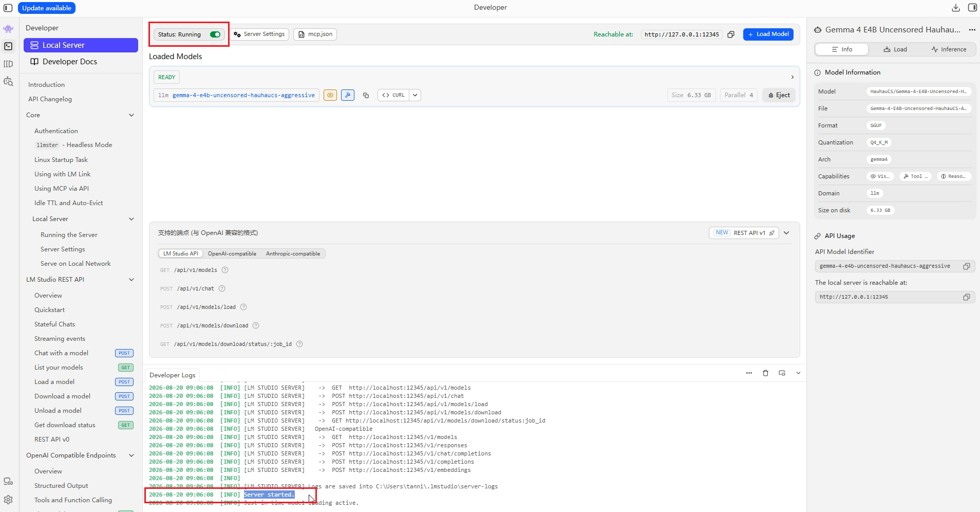Image resolution: width=980 pixels, height=512 pixels.
Task: Click the Load Model button
Action: point(768,34)
